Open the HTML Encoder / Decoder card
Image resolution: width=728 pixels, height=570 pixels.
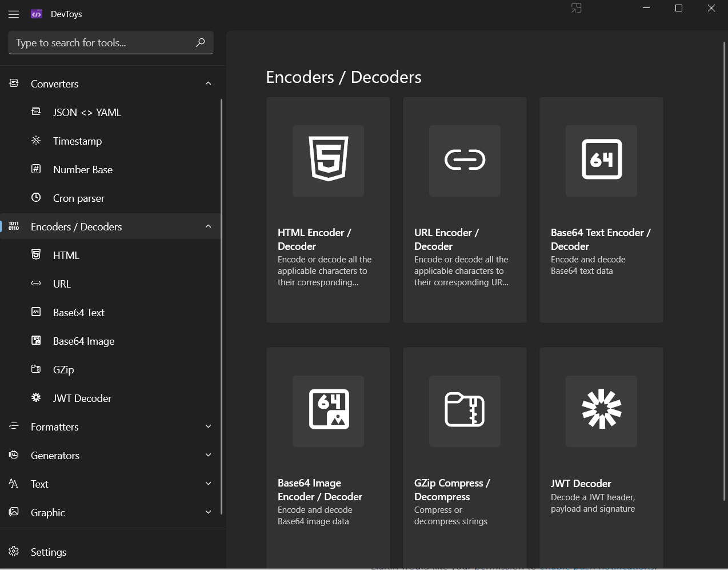pos(329,210)
